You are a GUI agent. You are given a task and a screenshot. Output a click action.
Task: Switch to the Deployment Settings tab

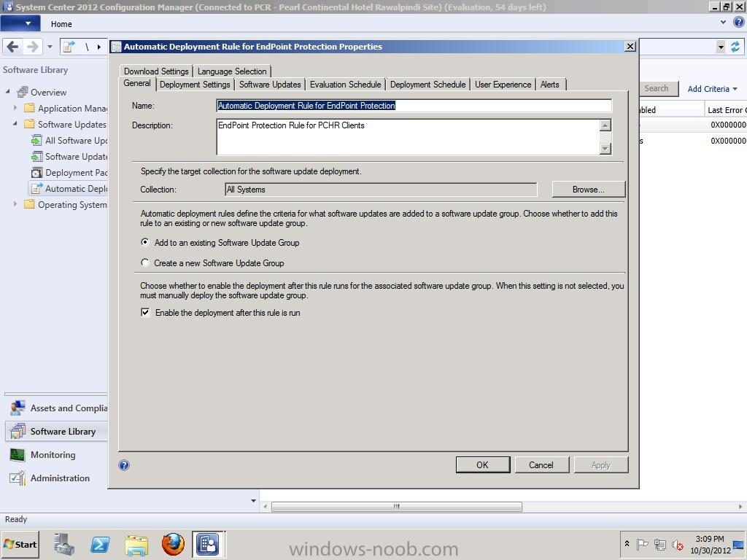195,85
